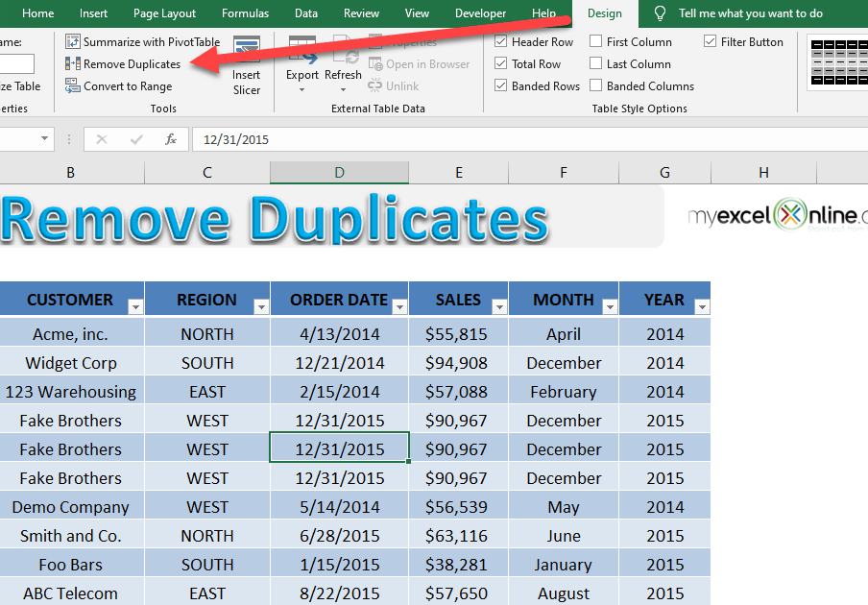Switch to the Formulas ribbon tab

pyautogui.click(x=245, y=13)
